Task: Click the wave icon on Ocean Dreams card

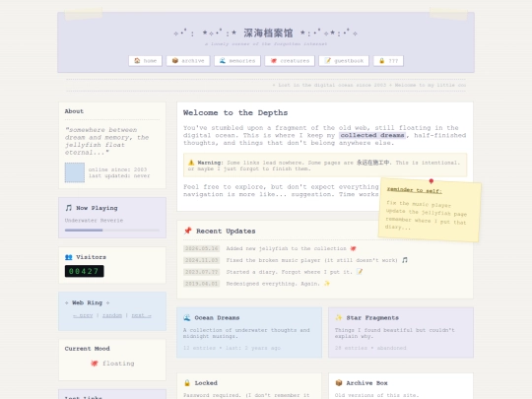Action: [187, 317]
